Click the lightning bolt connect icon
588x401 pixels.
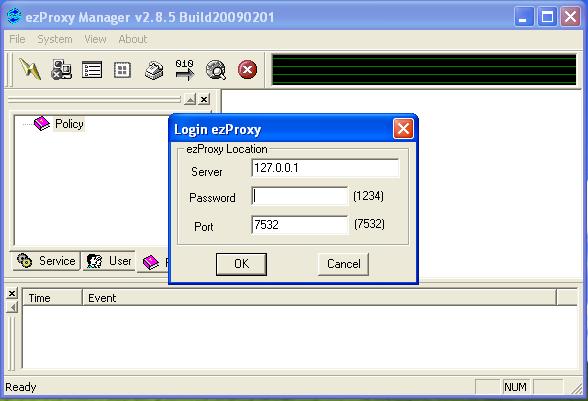pos(30,69)
